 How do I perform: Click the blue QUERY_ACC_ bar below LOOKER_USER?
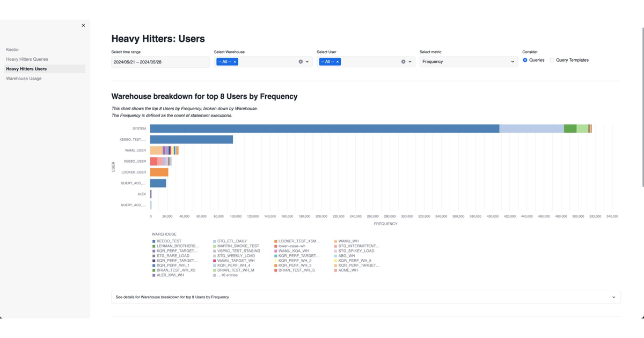(158, 183)
